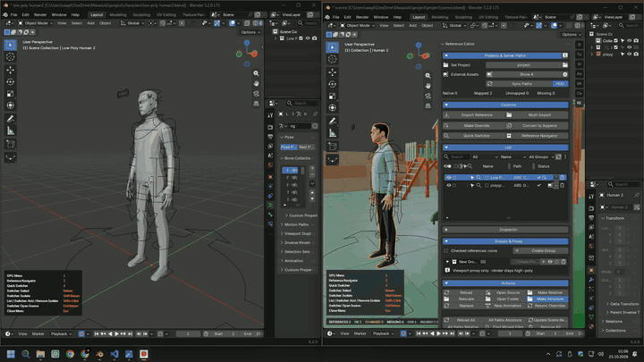The height and width of the screenshot is (362, 644).
Task: Select Rest Position toggle in left properties
Action: point(306,147)
